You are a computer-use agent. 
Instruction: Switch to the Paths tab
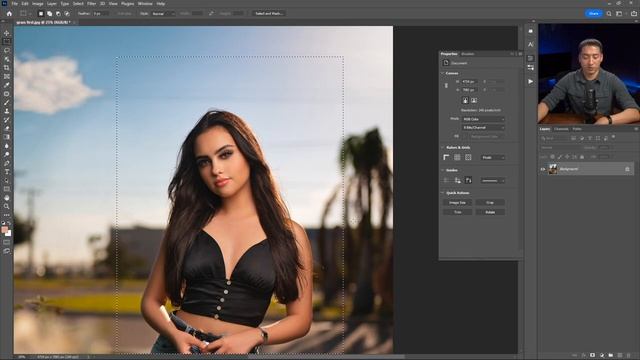[x=577, y=129]
